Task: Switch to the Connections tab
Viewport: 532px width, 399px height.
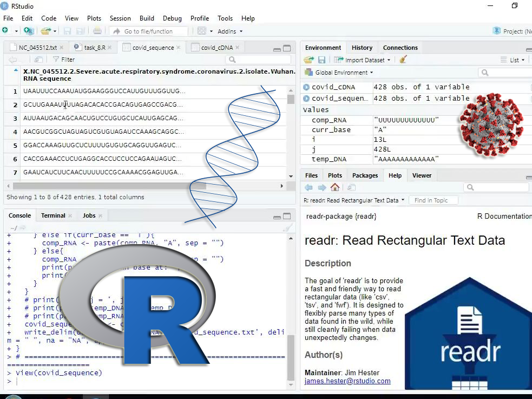Action: (x=400, y=48)
